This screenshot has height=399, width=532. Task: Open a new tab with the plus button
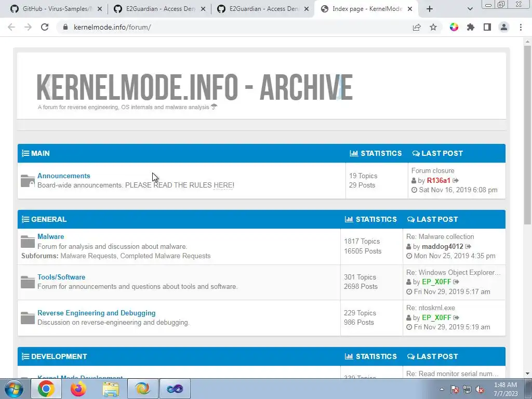(x=430, y=9)
